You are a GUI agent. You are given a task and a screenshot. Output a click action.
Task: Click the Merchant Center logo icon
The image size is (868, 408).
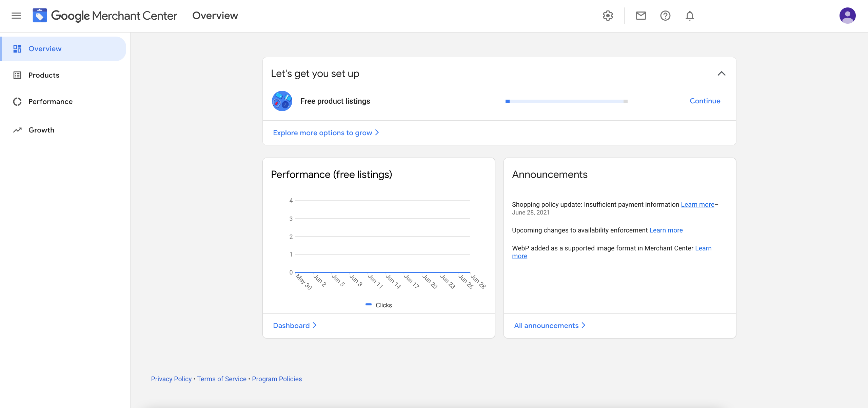(x=40, y=16)
